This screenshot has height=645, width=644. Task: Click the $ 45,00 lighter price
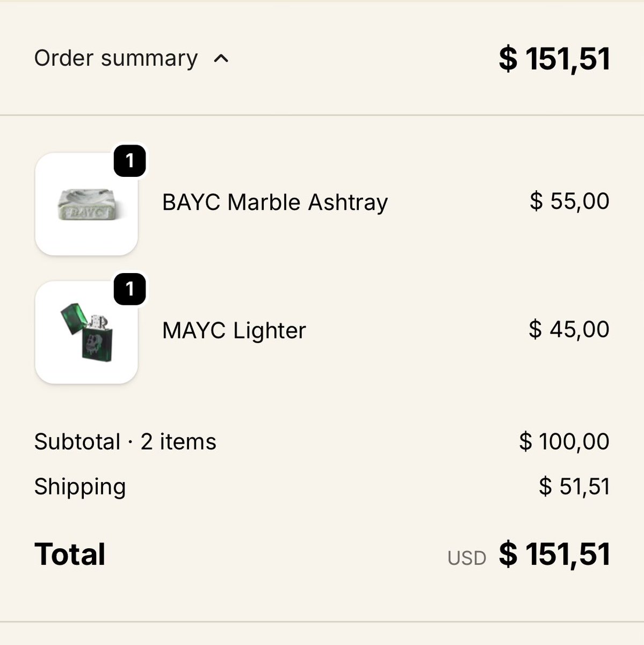tap(569, 329)
